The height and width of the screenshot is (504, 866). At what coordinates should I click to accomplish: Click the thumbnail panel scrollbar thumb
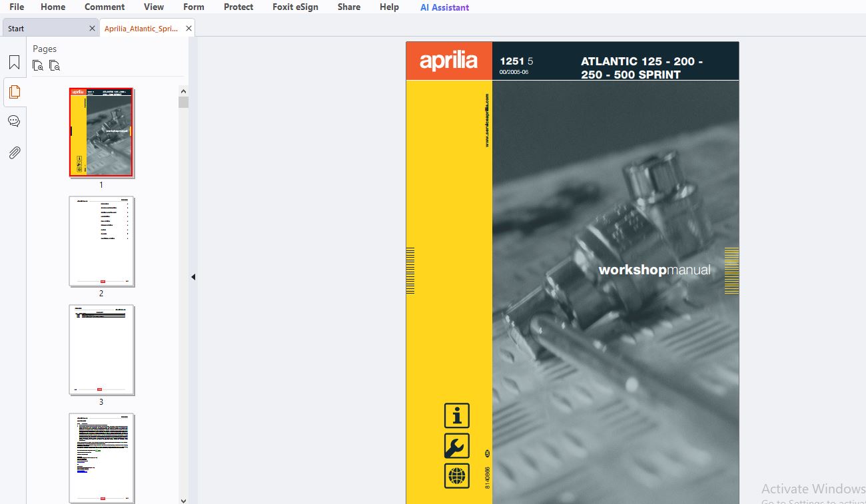183,102
